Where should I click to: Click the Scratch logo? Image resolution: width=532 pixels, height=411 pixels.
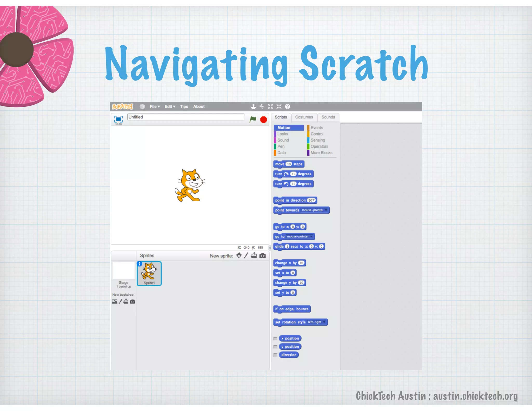122,107
